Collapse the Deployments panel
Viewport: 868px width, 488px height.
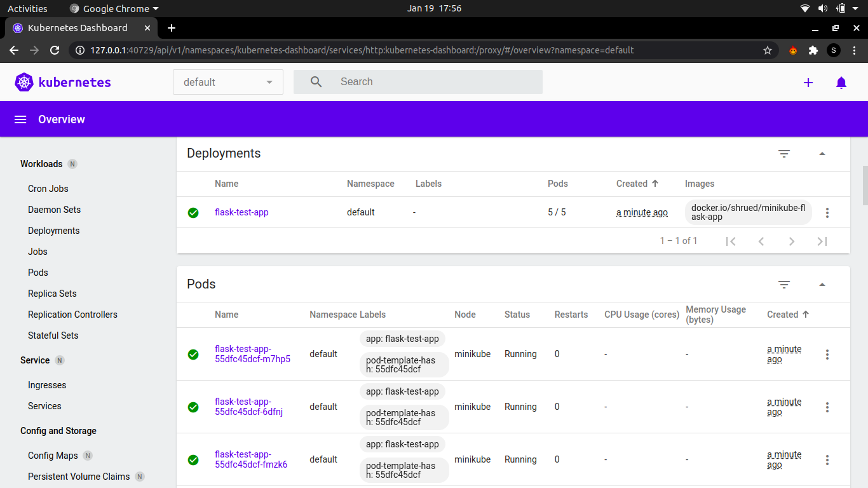coord(822,154)
